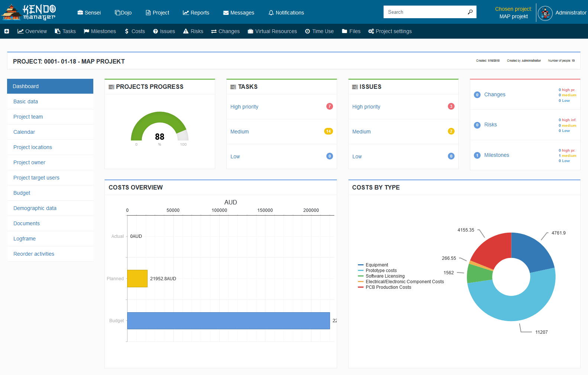Click the search magnifier icon

[x=470, y=12]
